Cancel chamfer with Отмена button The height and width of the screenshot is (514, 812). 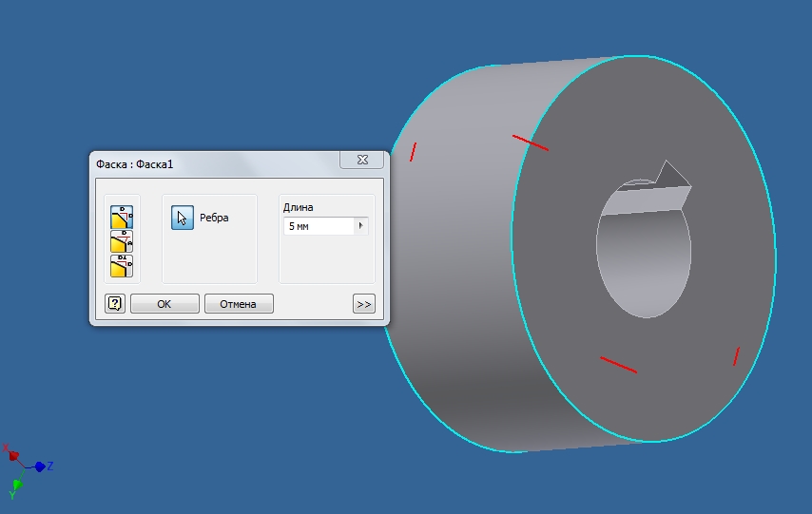click(x=239, y=304)
